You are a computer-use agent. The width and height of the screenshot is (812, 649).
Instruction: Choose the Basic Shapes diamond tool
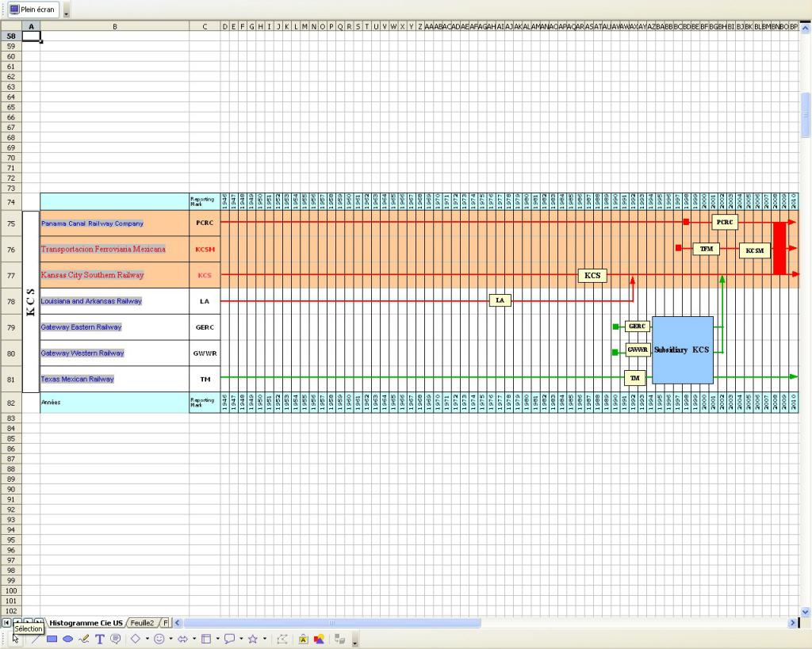(x=135, y=639)
